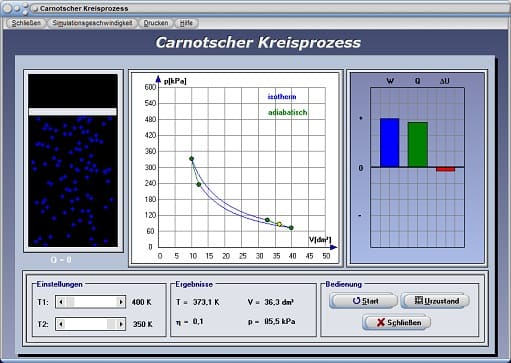Click the green point near 240 kPa on the curve

point(199,184)
